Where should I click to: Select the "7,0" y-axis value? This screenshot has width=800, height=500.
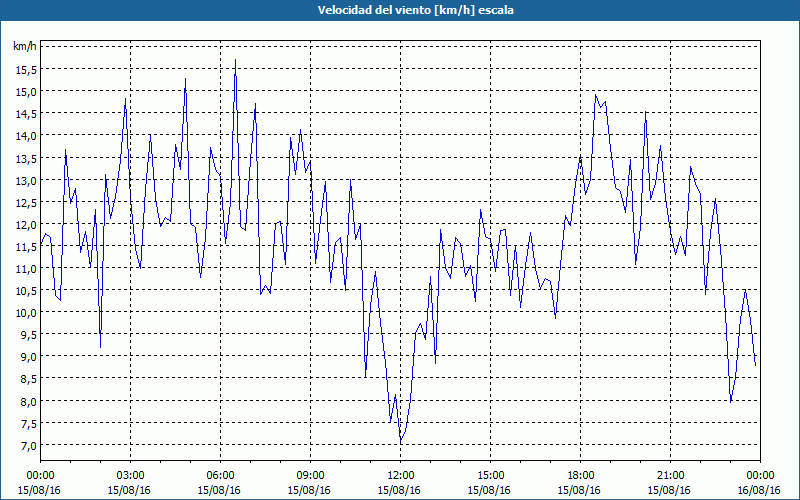28,446
